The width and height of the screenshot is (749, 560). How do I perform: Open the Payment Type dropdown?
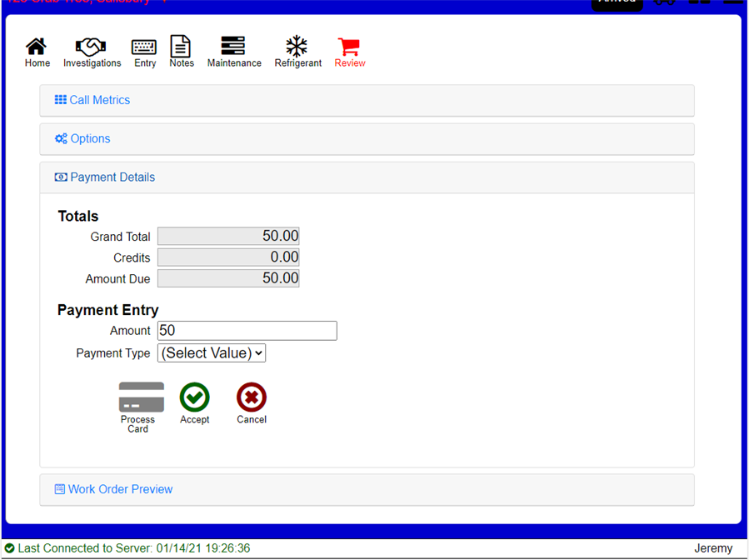coord(212,353)
